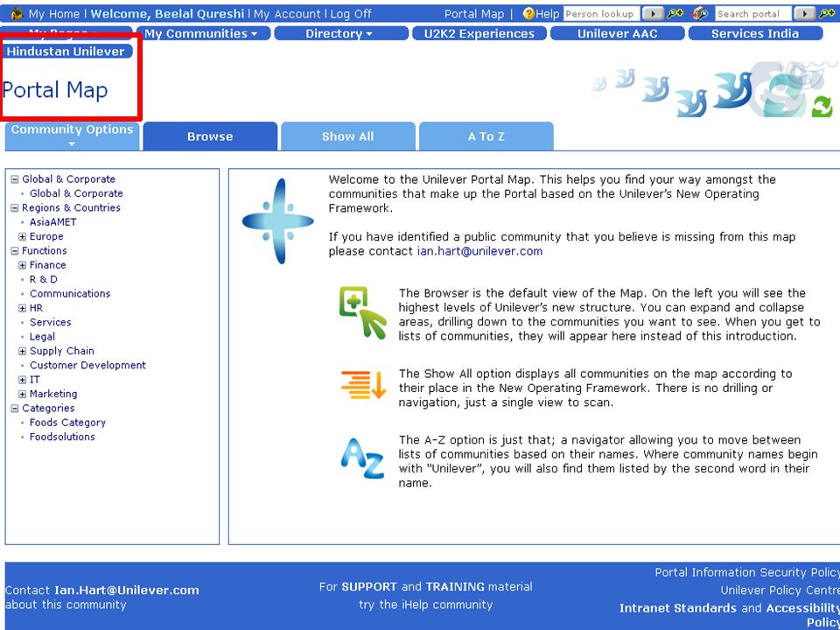This screenshot has width=840, height=630.
Task: Select Global & Corporate child tree item
Action: pos(76,193)
